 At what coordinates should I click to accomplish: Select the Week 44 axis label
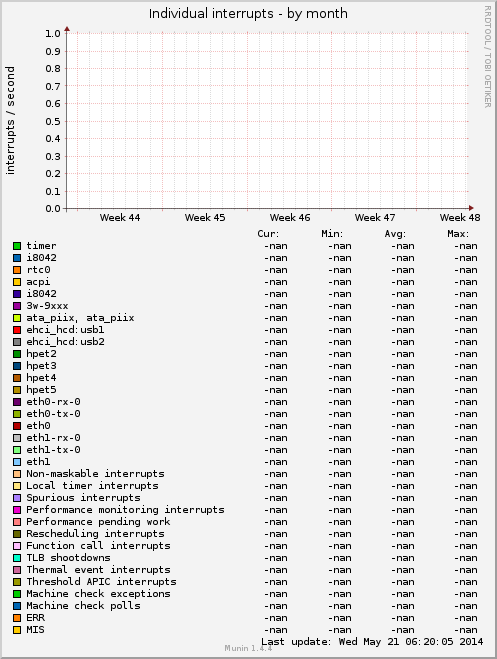tap(120, 218)
